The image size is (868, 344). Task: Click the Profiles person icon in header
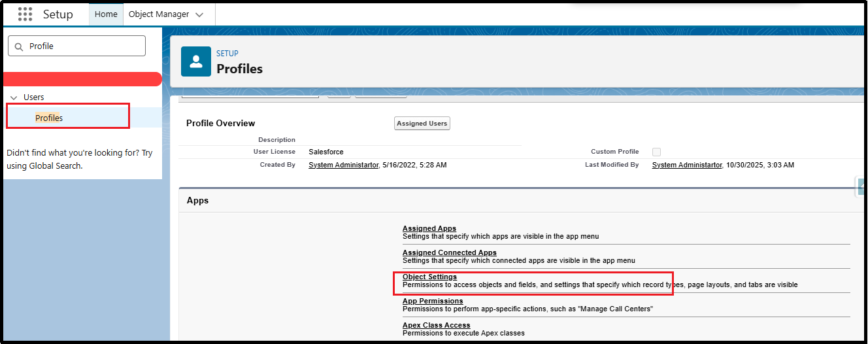[196, 61]
